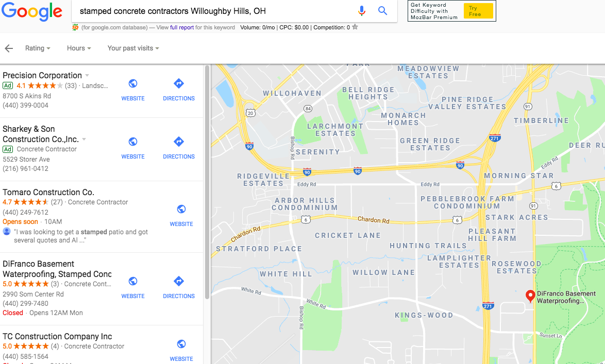
Task: Click the microphone voice search icon
Action: pos(362,11)
